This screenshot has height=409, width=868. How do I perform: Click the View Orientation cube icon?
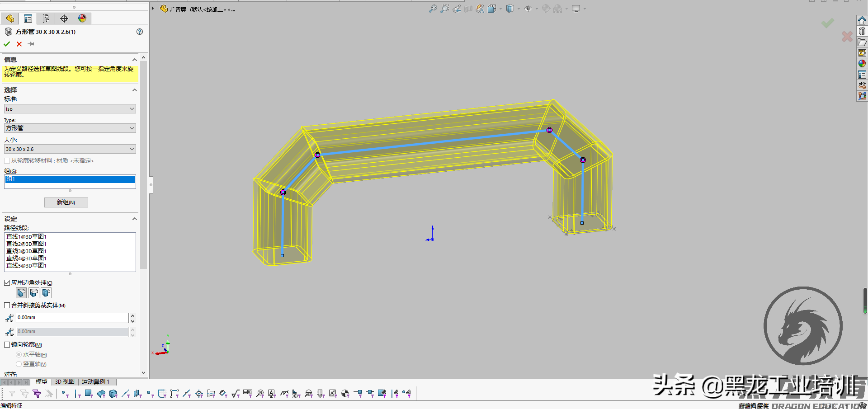click(x=509, y=9)
